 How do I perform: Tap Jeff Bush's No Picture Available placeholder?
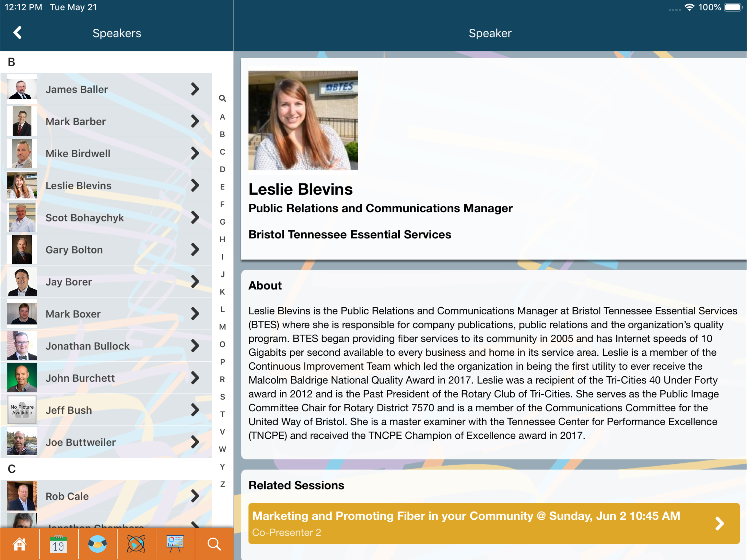coord(22,410)
